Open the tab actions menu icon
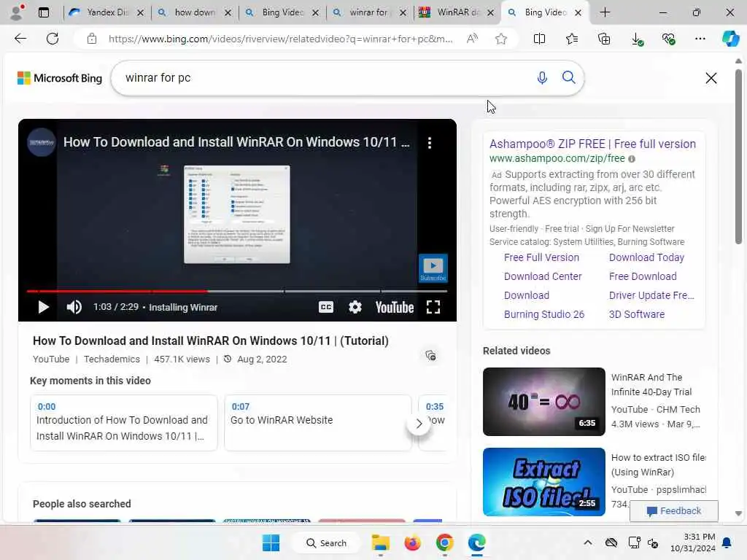This screenshot has height=560, width=747. (44, 12)
